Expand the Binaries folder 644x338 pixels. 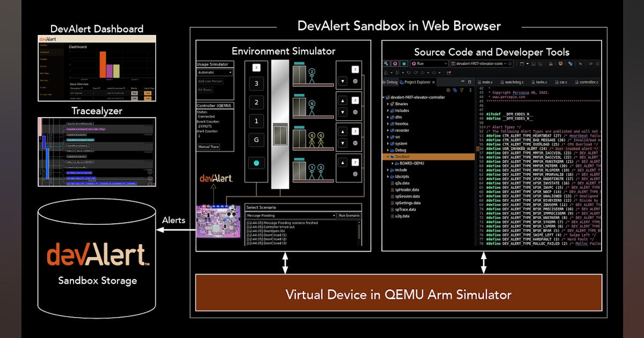pyautogui.click(x=388, y=104)
